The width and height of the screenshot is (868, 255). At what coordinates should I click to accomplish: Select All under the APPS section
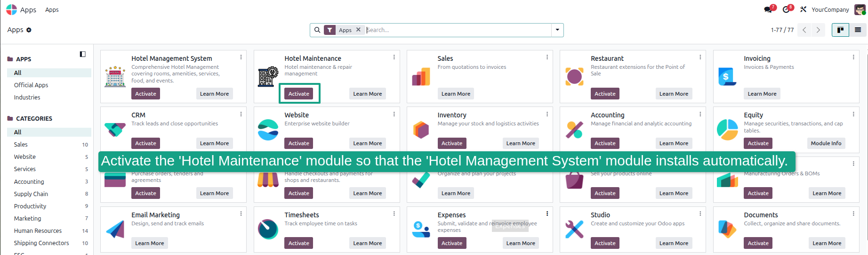point(49,73)
